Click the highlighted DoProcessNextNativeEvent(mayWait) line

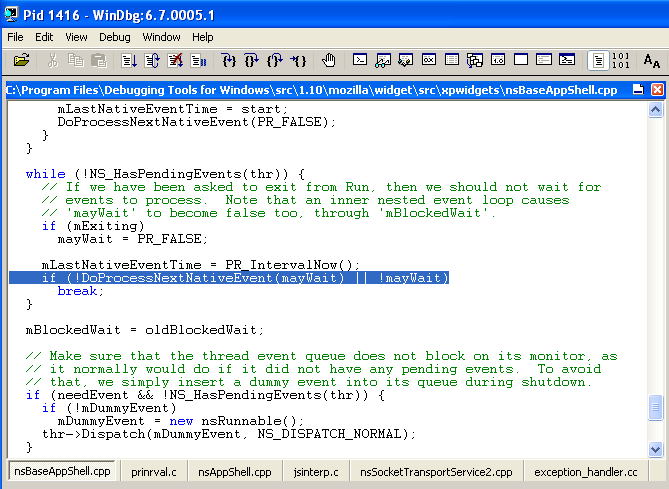229,278
